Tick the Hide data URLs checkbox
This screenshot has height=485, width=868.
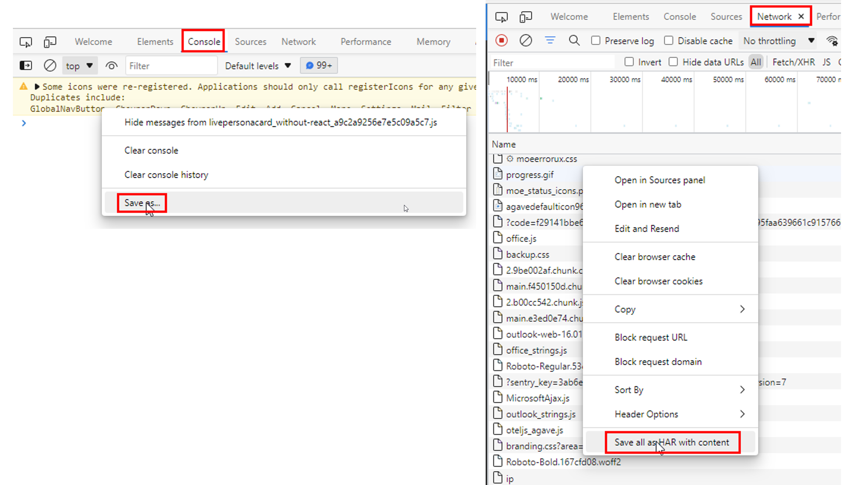pos(673,62)
